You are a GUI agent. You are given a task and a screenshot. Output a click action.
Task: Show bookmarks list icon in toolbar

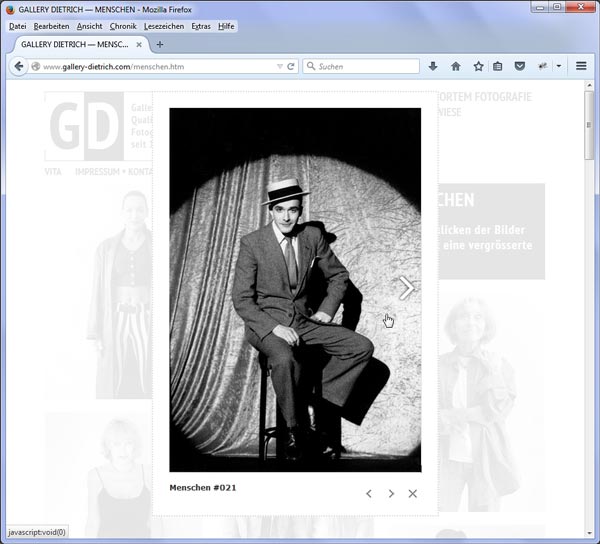pyautogui.click(x=498, y=66)
